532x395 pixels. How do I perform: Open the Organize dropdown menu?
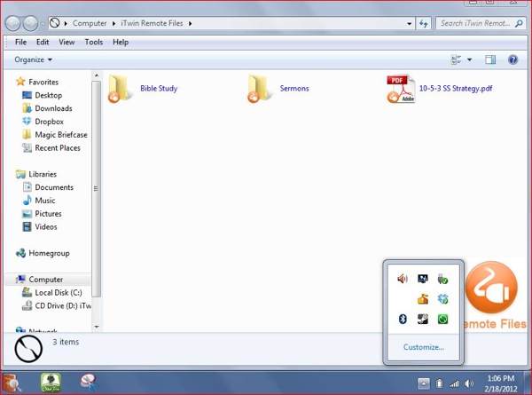coord(34,59)
